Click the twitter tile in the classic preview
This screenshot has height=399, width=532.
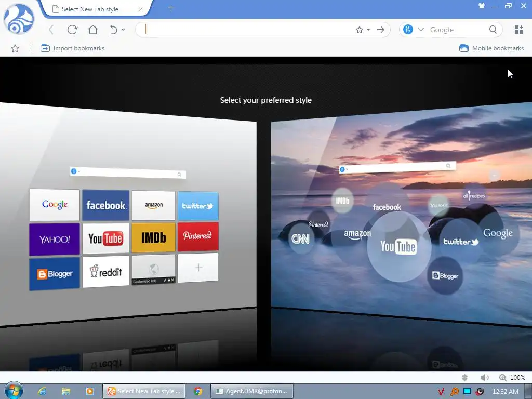(198, 206)
